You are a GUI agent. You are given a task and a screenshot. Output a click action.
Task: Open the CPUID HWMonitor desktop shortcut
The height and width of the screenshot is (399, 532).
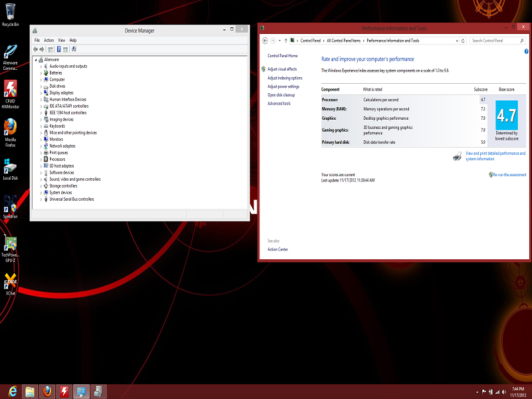pyautogui.click(x=10, y=94)
